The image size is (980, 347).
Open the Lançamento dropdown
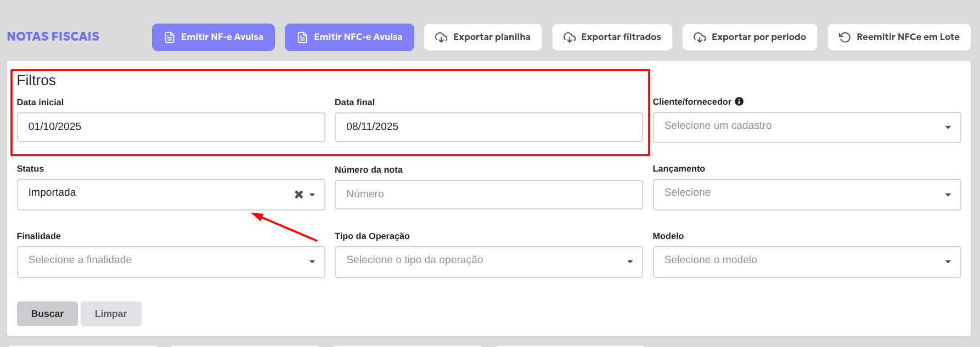pos(807,195)
